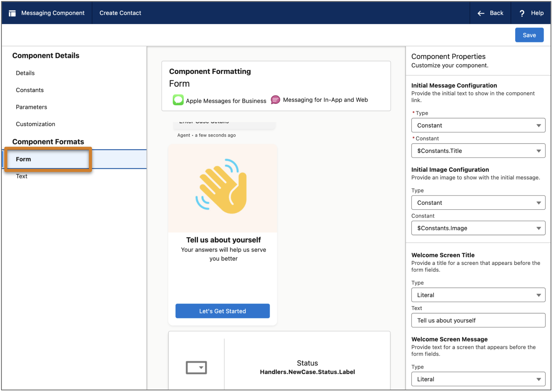Open Welcome Screen Message Type dropdown
The width and height of the screenshot is (553, 392).
click(478, 379)
